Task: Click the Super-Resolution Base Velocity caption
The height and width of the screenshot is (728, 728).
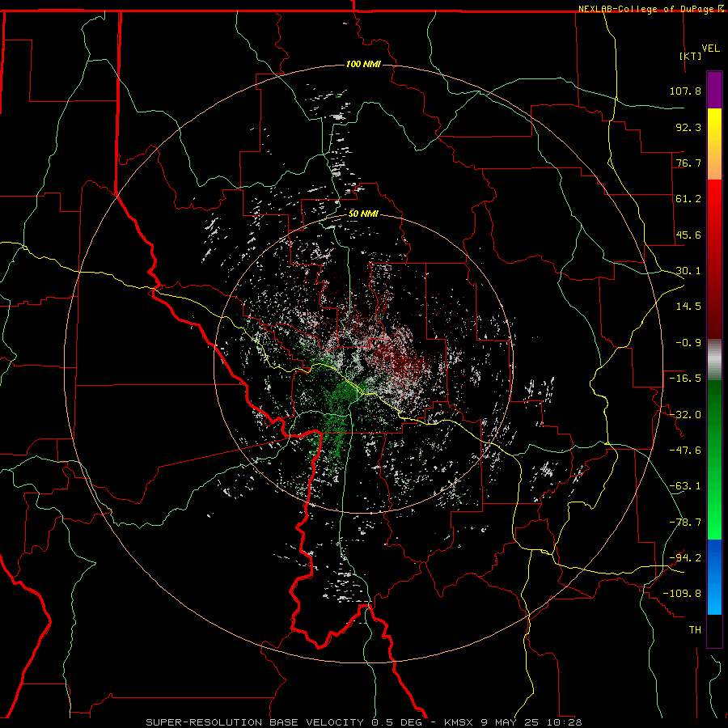Action: [x=364, y=722]
